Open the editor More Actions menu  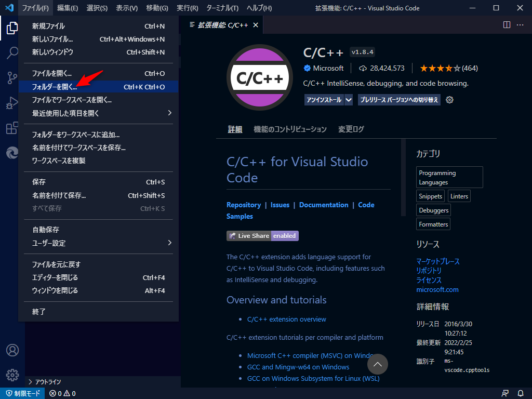point(520,25)
